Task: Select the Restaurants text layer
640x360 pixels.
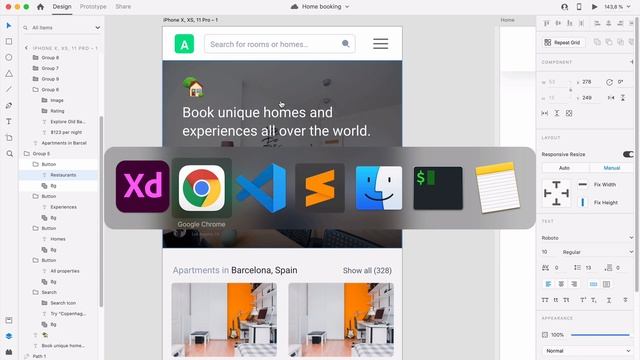Action: click(x=63, y=175)
